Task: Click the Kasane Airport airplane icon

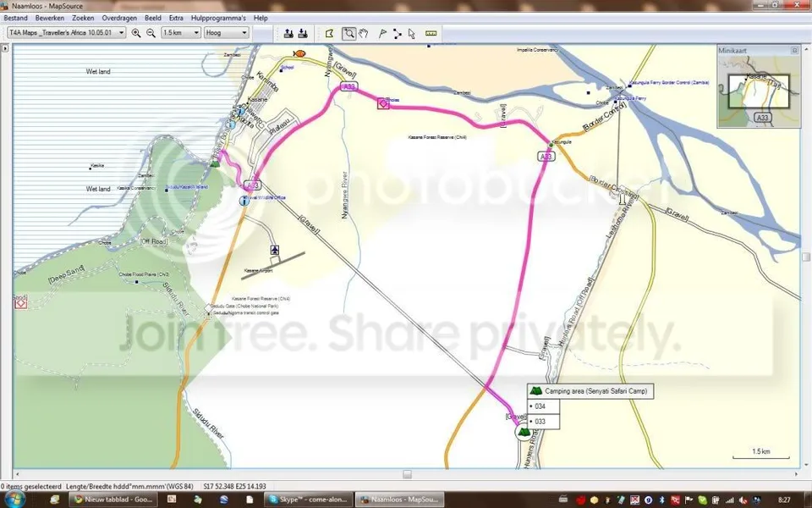Action: point(275,251)
